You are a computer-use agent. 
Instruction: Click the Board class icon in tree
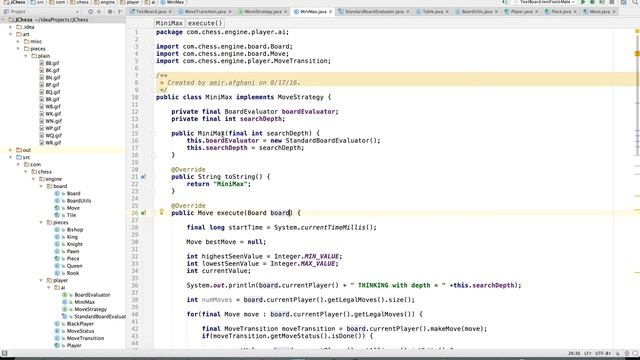(57, 193)
